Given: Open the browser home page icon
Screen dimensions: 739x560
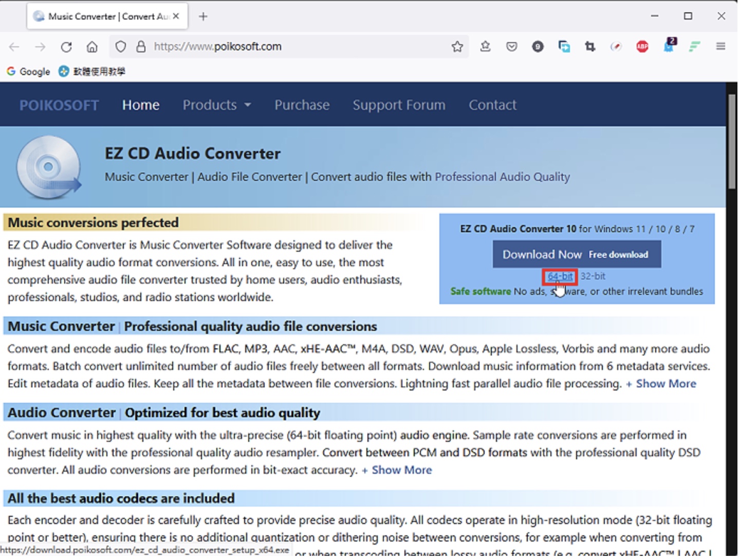Looking at the screenshot, I should point(92,47).
